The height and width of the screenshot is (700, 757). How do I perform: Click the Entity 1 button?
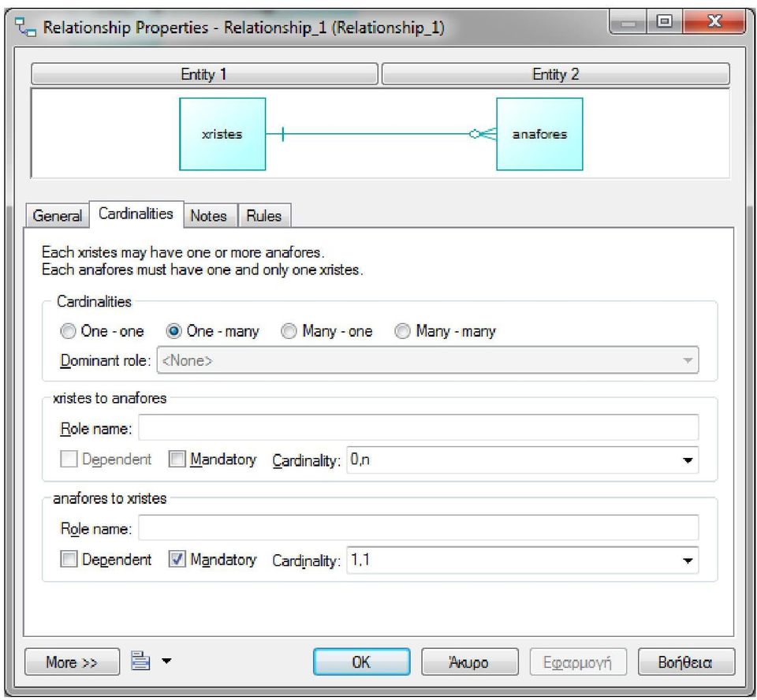204,74
